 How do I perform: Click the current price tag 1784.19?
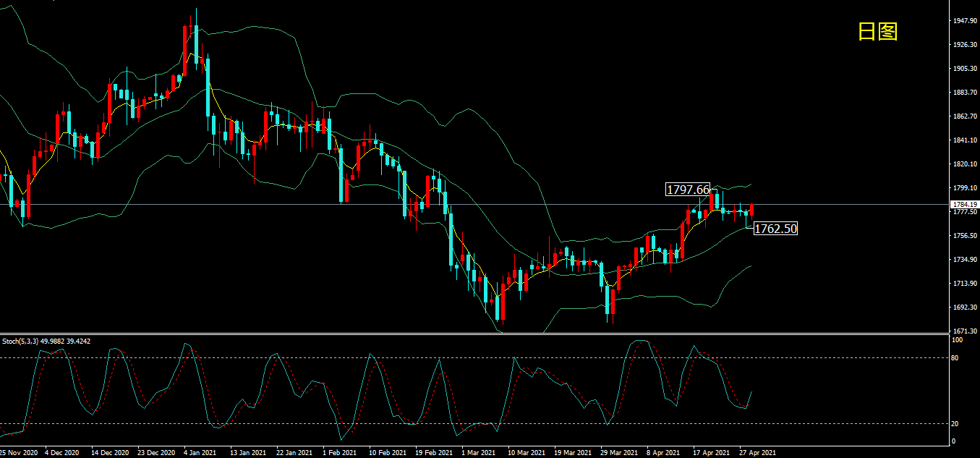(x=966, y=205)
